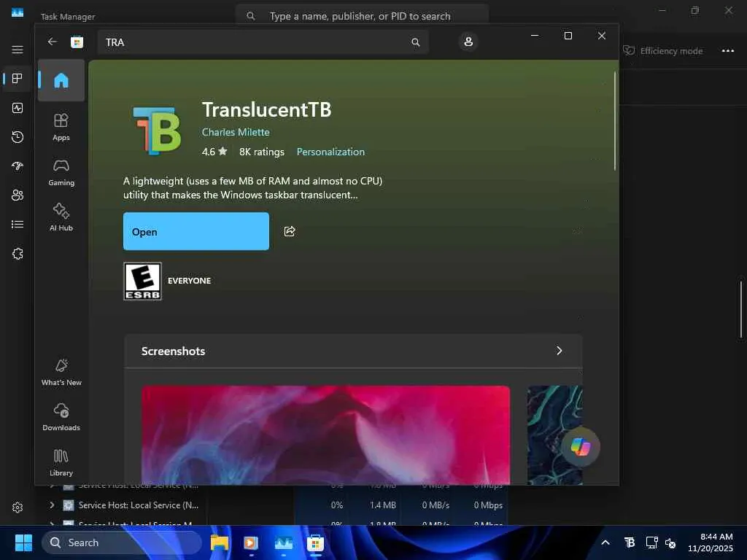Open Task Manager hamburger navigation menu
This screenshot has height=560, width=747.
point(18,50)
